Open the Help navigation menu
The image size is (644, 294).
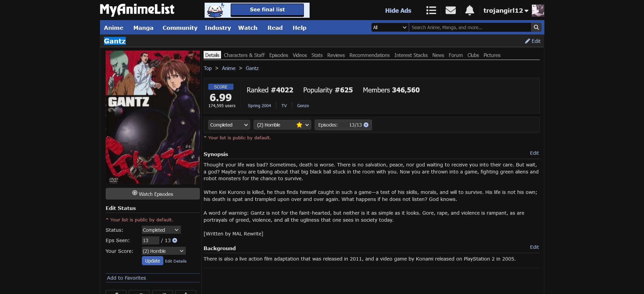300,28
